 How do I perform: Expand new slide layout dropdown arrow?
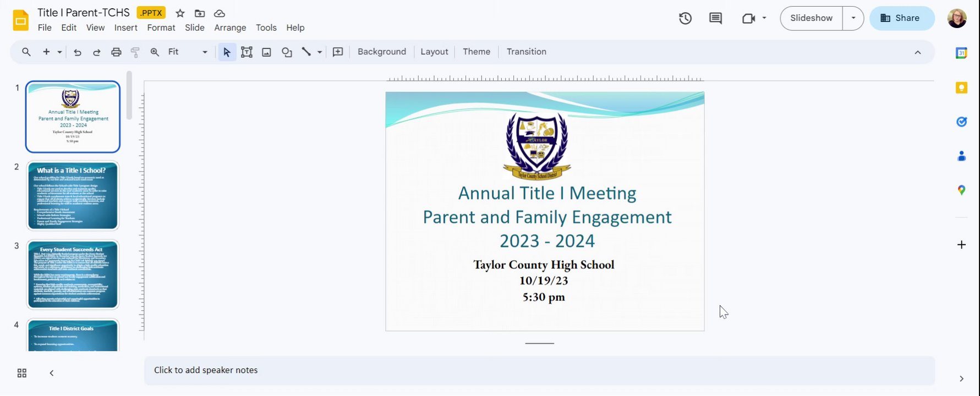pyautogui.click(x=59, y=52)
